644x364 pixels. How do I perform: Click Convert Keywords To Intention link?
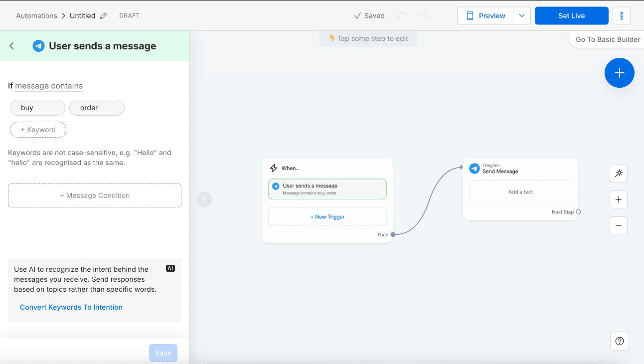(x=71, y=307)
